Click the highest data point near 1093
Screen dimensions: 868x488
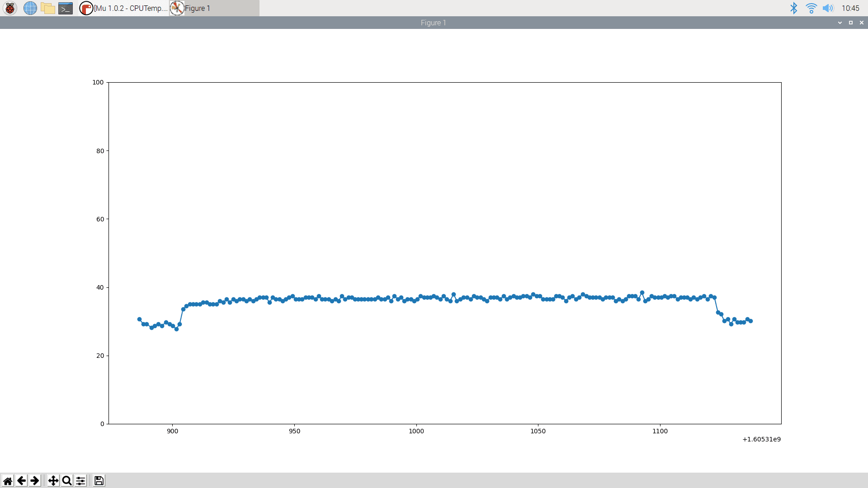tap(642, 293)
